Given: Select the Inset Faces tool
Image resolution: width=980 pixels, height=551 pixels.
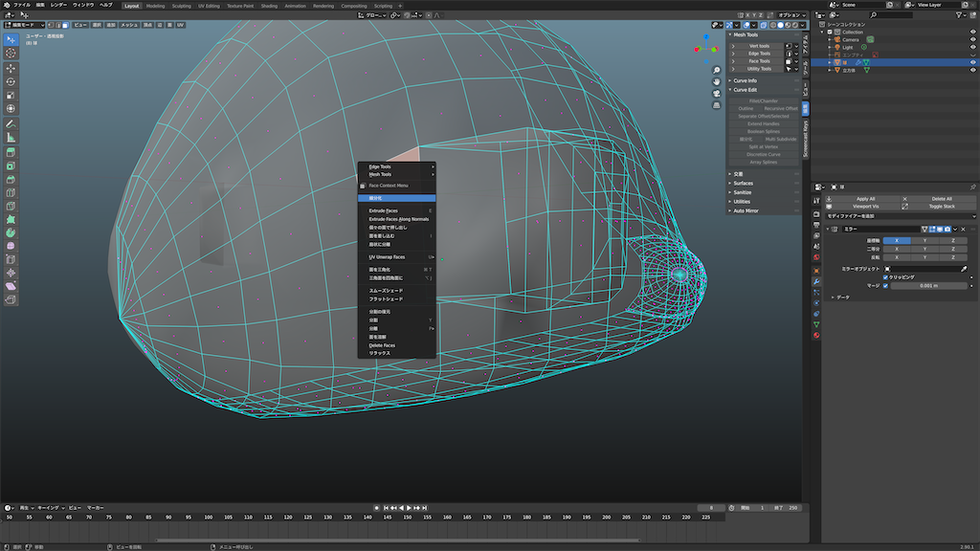Looking at the screenshot, I should coord(11,166).
